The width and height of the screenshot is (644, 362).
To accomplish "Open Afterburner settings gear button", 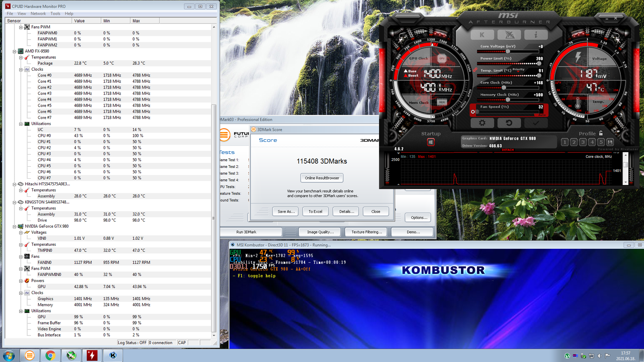I will coord(482,123).
